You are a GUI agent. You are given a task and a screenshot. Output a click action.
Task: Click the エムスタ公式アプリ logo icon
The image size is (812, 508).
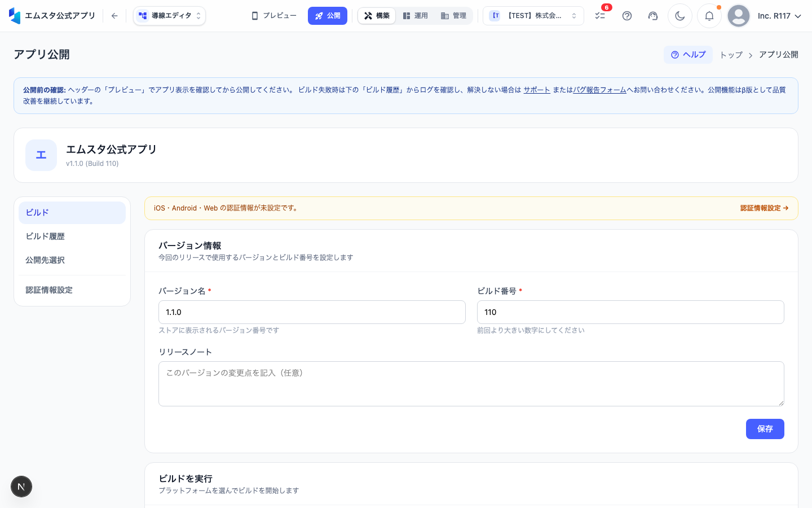coord(15,16)
